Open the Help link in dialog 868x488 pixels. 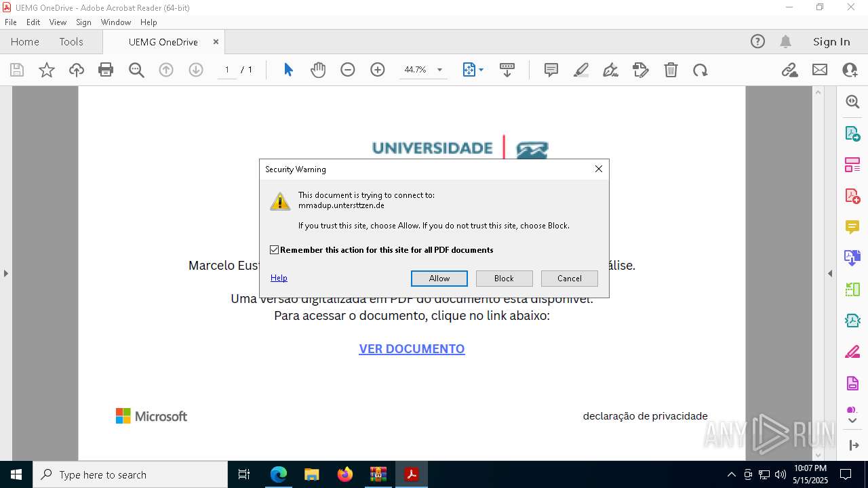pos(279,278)
